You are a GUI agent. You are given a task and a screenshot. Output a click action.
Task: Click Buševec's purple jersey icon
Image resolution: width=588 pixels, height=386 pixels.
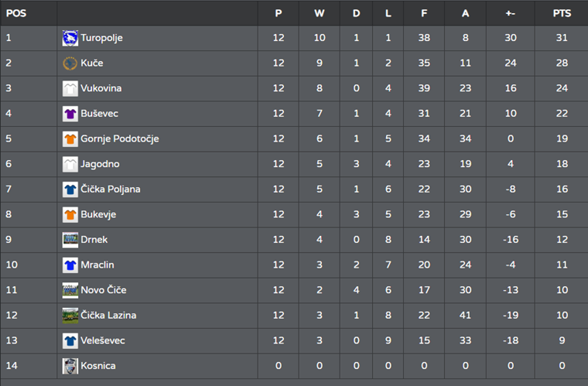(x=70, y=114)
